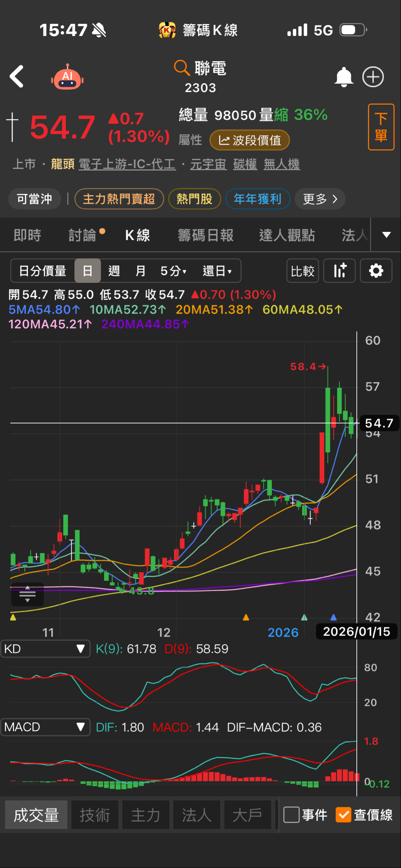Add stock to watchlist with plus icon
The image size is (401, 868).
point(373,77)
